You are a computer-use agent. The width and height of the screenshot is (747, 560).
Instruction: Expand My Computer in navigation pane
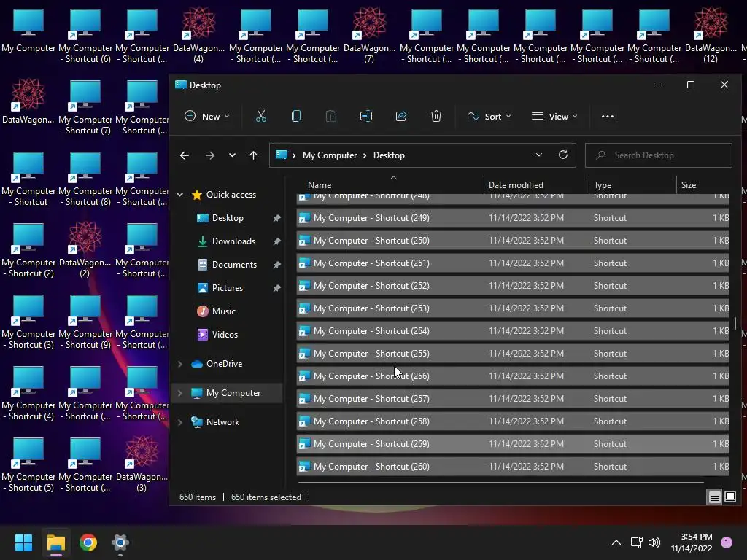click(180, 393)
